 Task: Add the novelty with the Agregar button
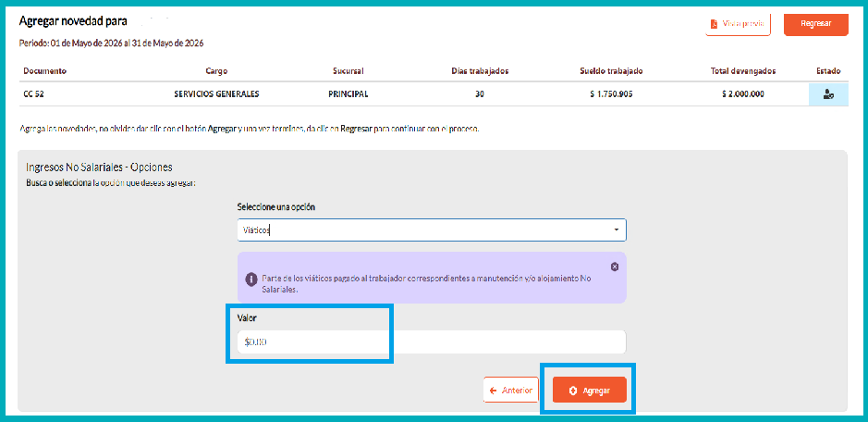(590, 391)
